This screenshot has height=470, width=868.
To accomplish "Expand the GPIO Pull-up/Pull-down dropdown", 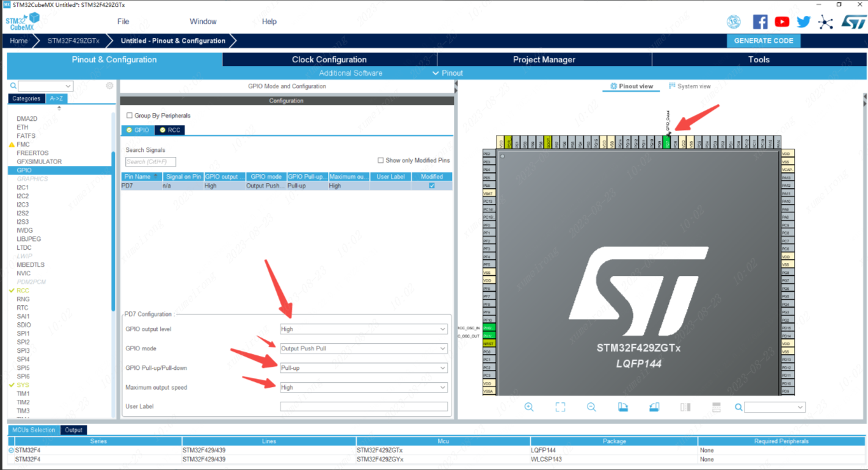I will 363,368.
